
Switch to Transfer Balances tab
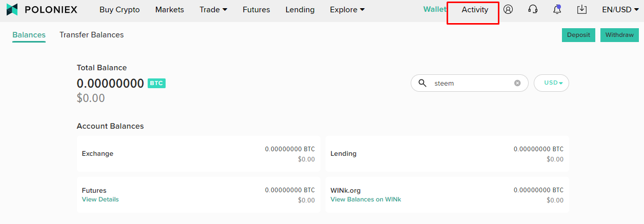pyautogui.click(x=91, y=35)
